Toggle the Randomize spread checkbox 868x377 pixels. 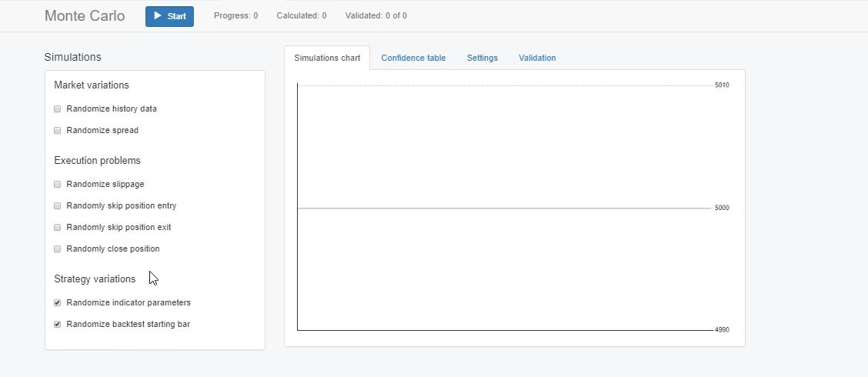point(58,131)
